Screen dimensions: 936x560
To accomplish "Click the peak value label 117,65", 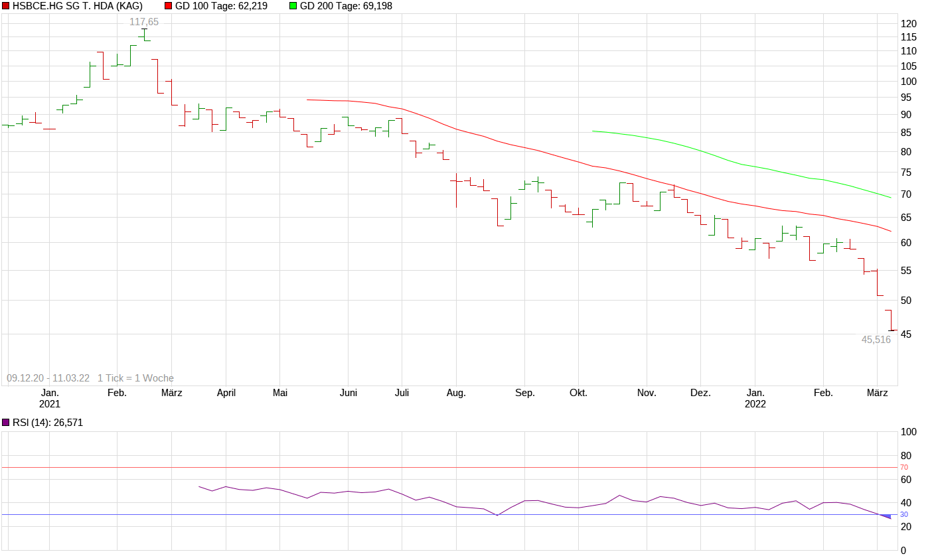I will (144, 22).
